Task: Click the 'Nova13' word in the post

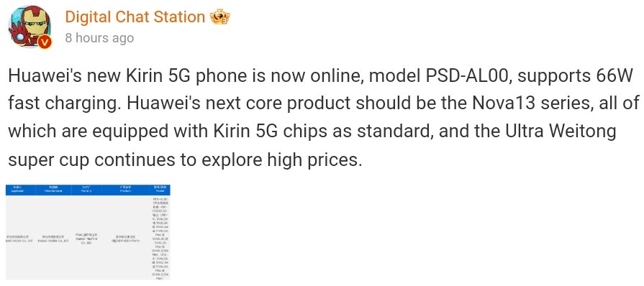Action: tap(503, 103)
